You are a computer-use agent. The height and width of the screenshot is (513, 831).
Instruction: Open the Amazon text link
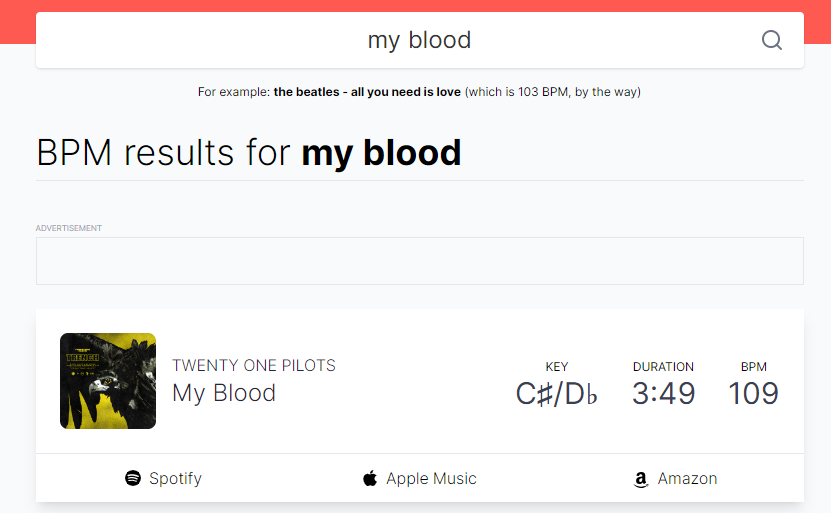pos(687,478)
